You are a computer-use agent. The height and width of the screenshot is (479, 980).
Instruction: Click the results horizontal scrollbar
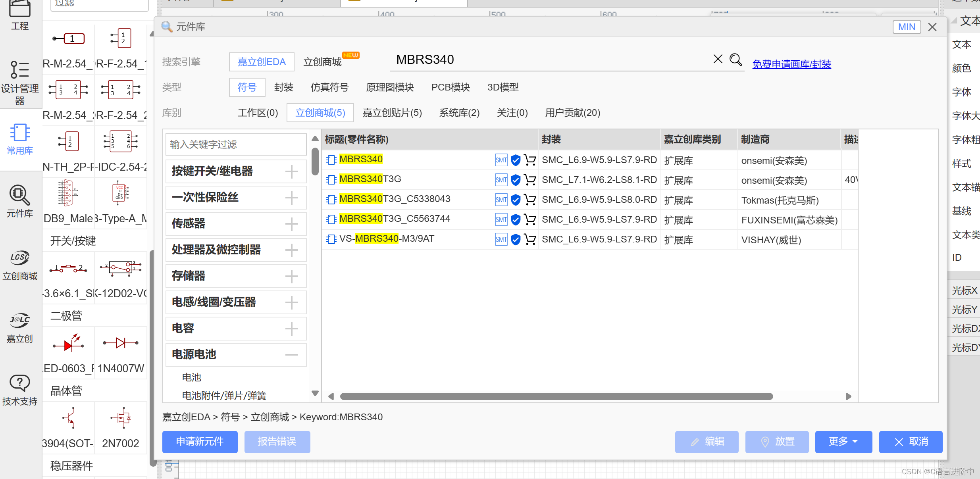pyautogui.click(x=556, y=396)
